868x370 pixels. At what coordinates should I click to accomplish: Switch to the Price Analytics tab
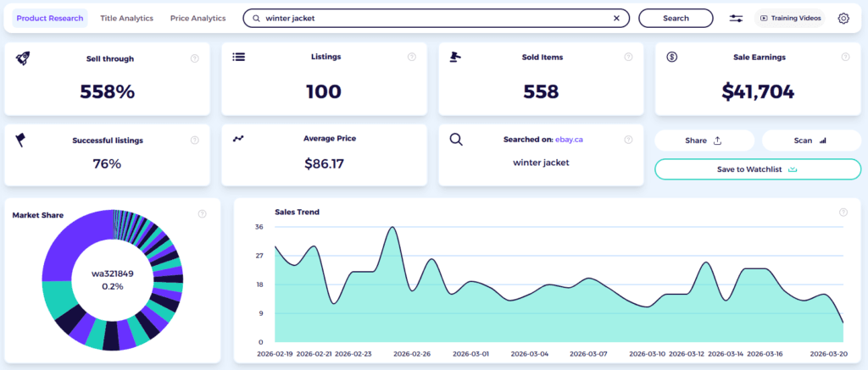[x=198, y=18]
